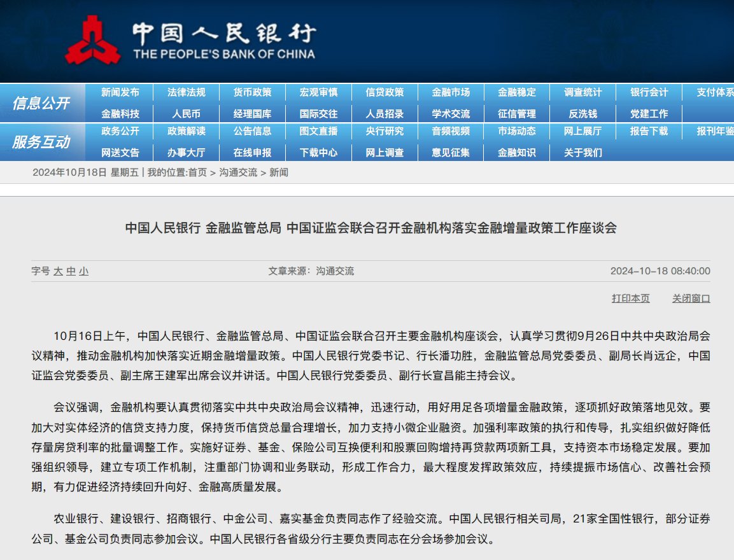Open 在线申报 link

[252, 153]
